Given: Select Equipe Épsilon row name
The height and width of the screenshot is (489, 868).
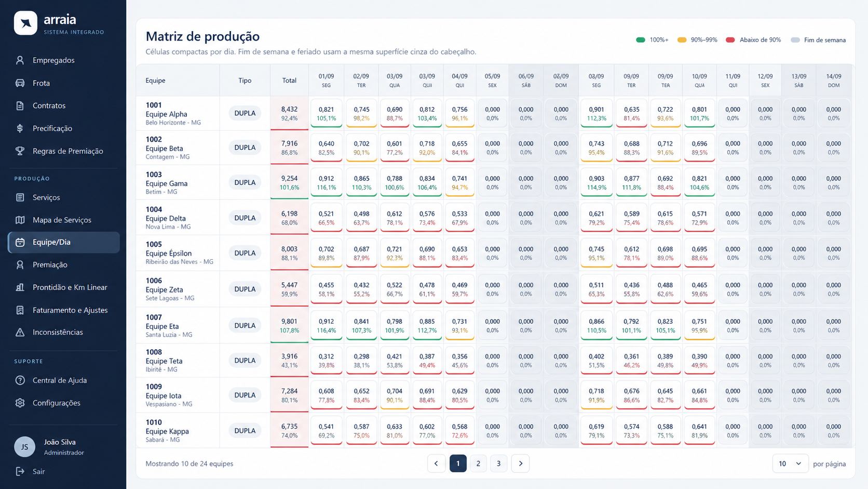Looking at the screenshot, I should click(x=169, y=254).
